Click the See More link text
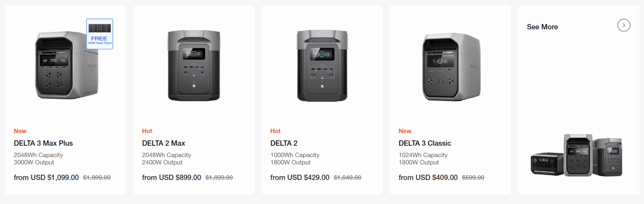The width and height of the screenshot is (644, 204). tap(542, 27)
